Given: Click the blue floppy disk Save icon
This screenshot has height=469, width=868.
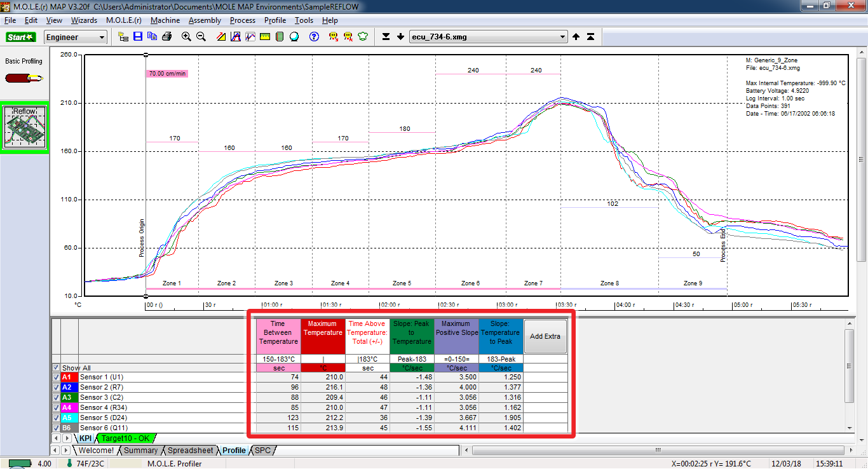Looking at the screenshot, I should click(x=138, y=37).
